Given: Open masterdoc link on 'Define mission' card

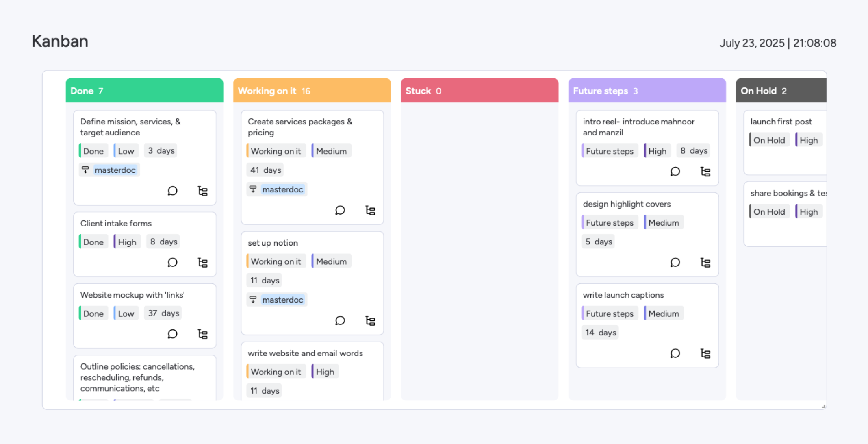Looking at the screenshot, I should click(115, 170).
